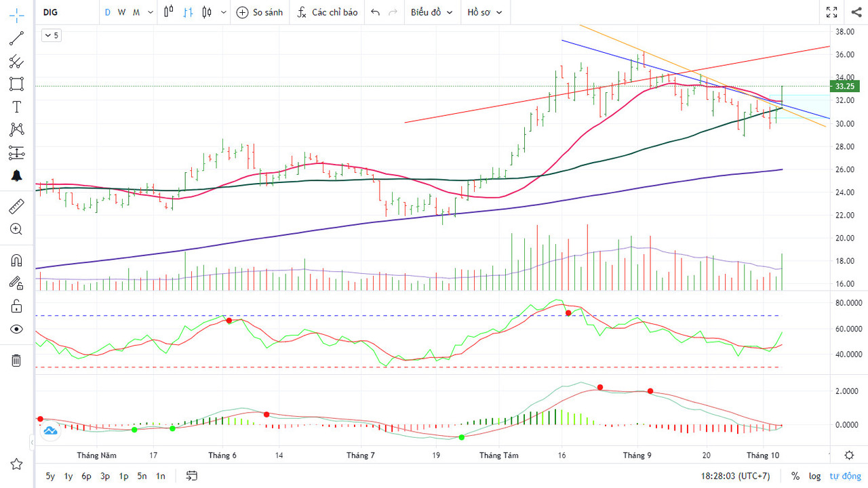The width and height of the screenshot is (868, 488).
Task: Toggle stay-in-drawing-mode pencil lock
Action: point(16,283)
